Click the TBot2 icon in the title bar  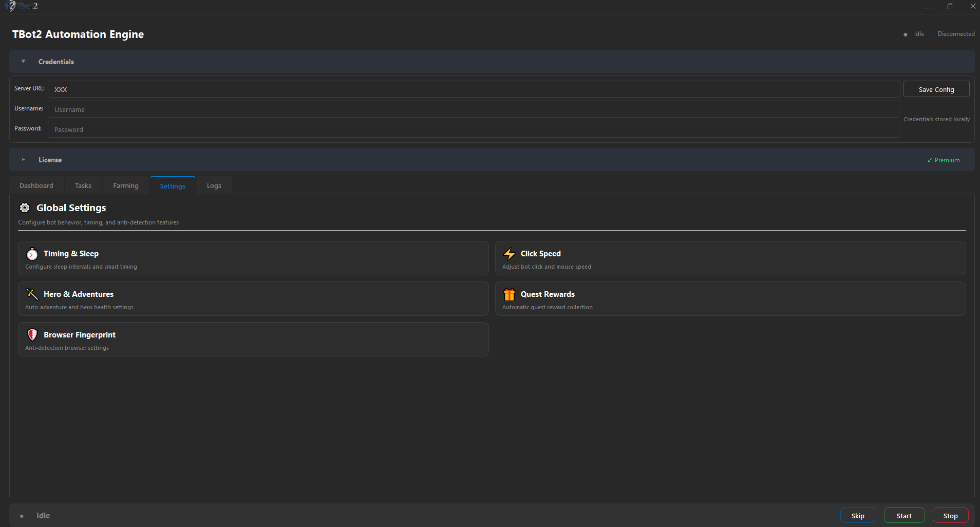[x=10, y=6]
